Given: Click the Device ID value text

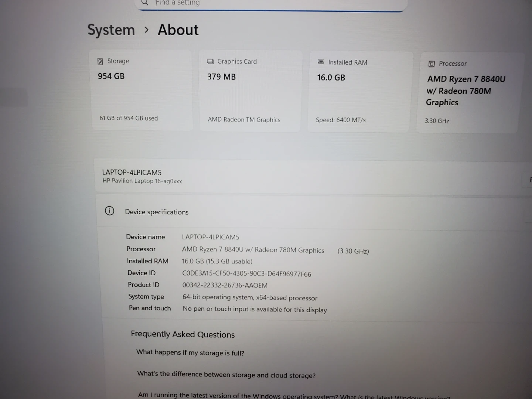Looking at the screenshot, I should pyautogui.click(x=246, y=274).
